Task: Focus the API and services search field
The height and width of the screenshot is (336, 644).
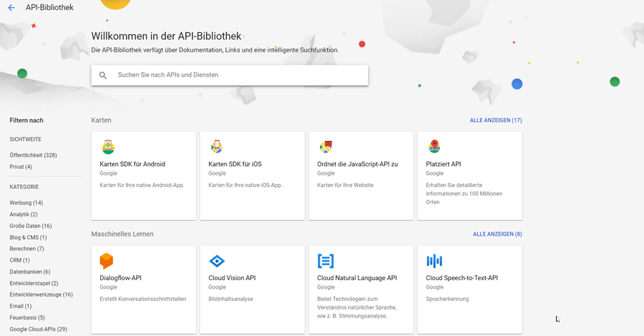Action: 236,75
